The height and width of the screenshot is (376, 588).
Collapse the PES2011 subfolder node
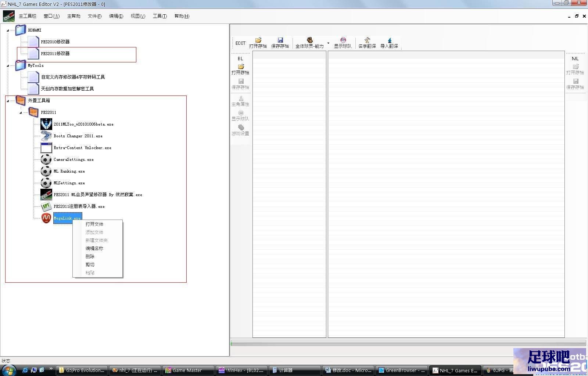click(21, 113)
